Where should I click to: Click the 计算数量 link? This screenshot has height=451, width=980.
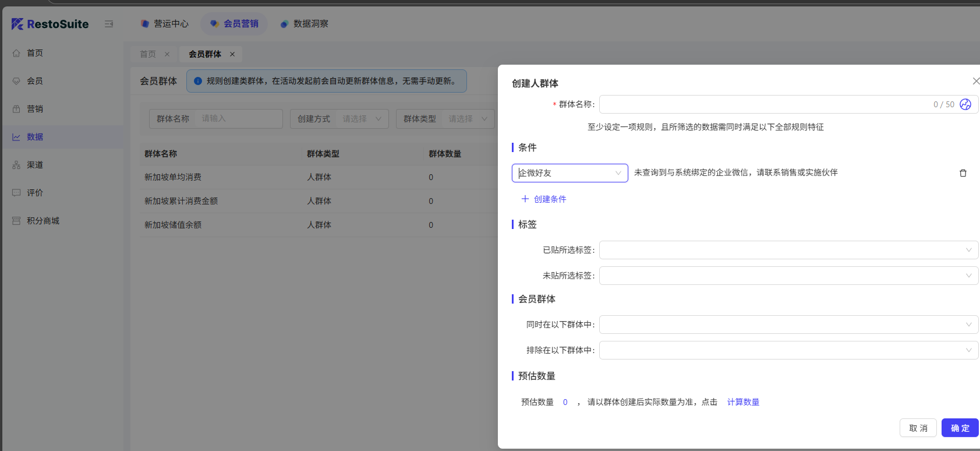pos(743,402)
